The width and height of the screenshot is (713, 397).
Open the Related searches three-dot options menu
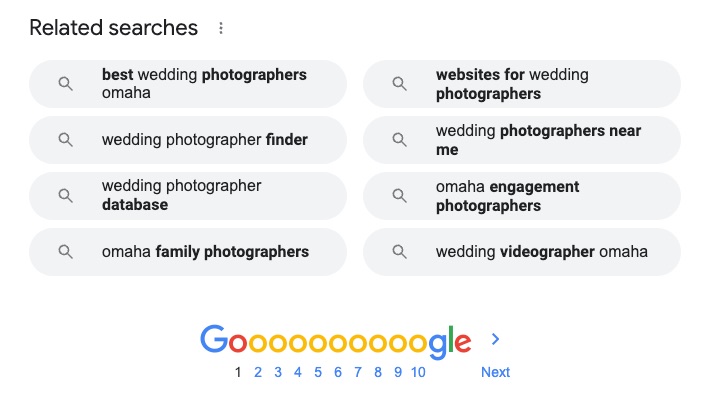[x=221, y=28]
